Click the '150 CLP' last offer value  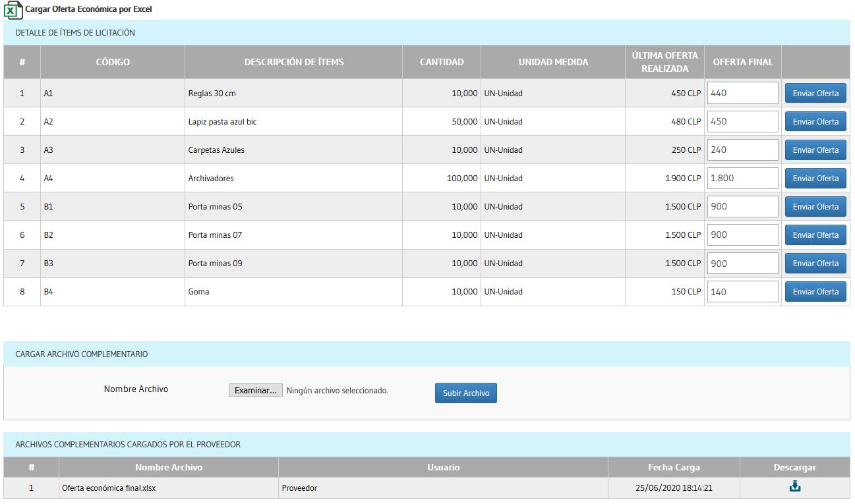click(686, 292)
